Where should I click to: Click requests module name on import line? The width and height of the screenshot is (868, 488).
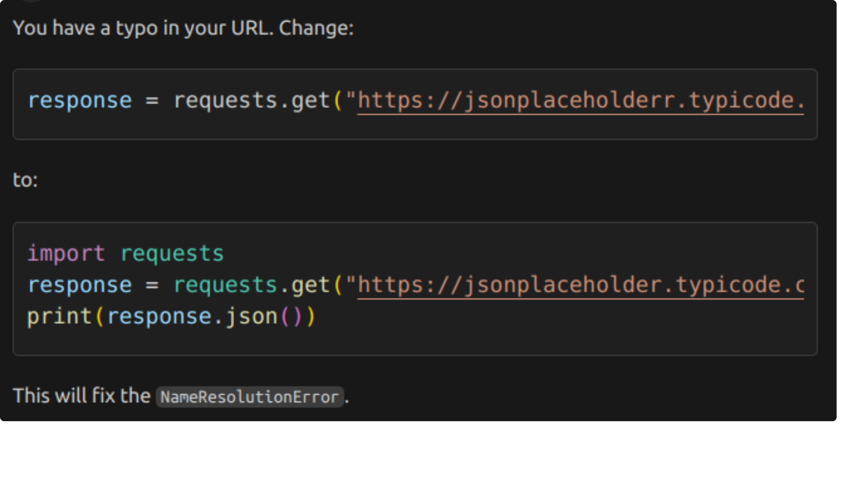172,253
